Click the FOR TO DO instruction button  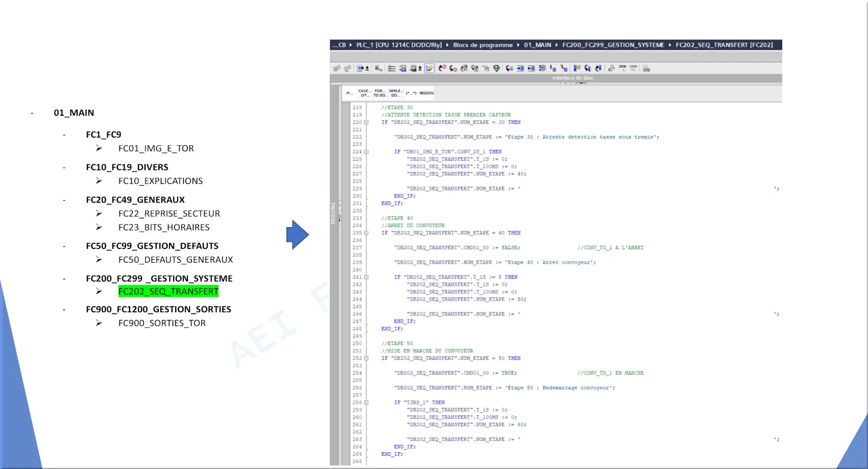[x=380, y=93]
